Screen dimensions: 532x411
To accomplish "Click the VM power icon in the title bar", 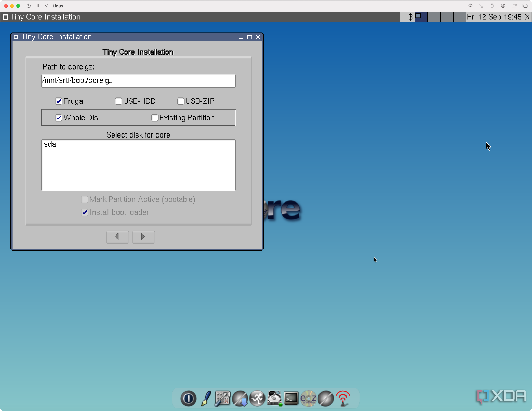I will (x=28, y=6).
